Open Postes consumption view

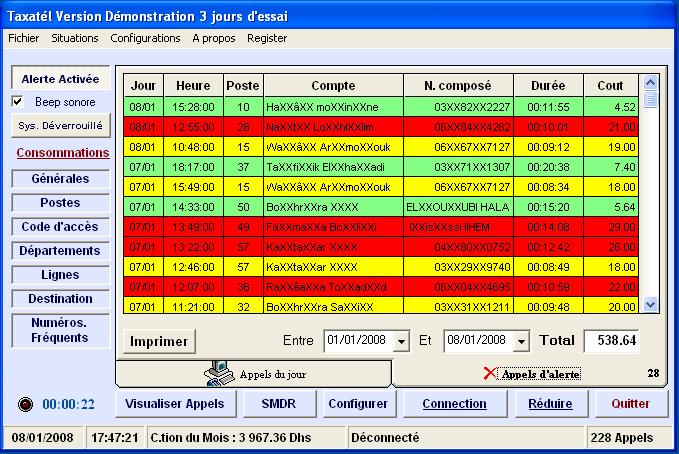pos(60,203)
